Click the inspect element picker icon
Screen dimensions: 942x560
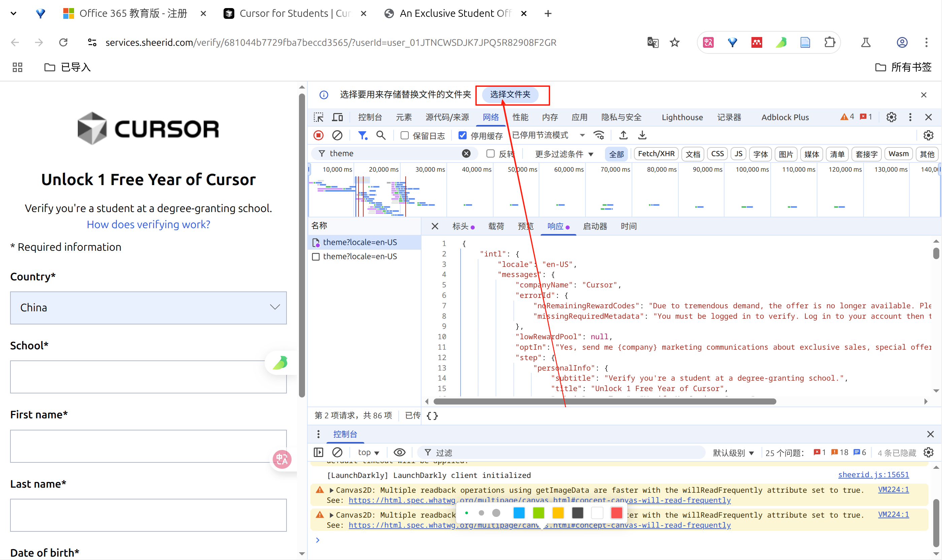tap(318, 117)
